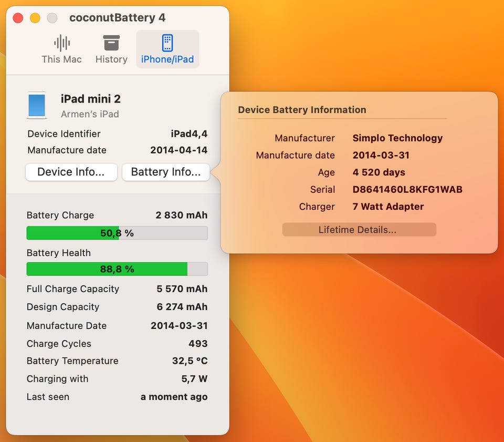Click the disabled gray zoom button
The image size is (504, 442).
point(52,18)
